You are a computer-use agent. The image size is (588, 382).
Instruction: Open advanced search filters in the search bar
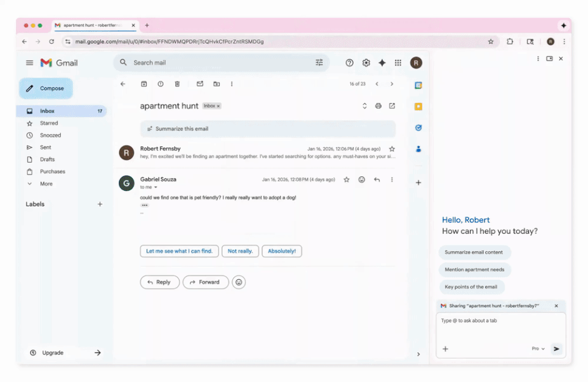(319, 62)
